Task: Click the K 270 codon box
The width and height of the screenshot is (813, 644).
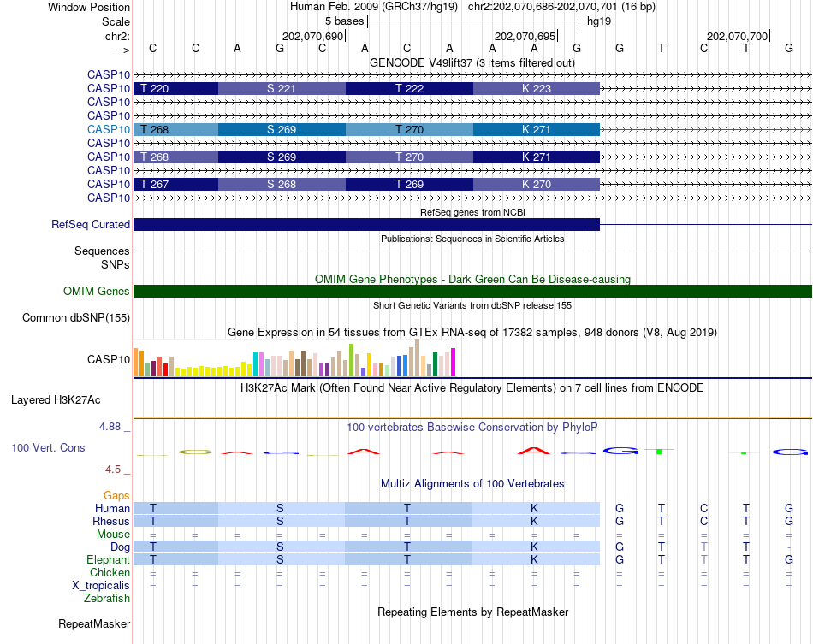Action: (536, 184)
